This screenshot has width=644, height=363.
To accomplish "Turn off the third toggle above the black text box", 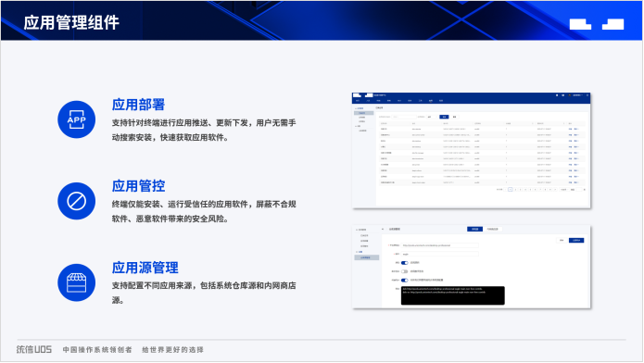I will coord(405,280).
